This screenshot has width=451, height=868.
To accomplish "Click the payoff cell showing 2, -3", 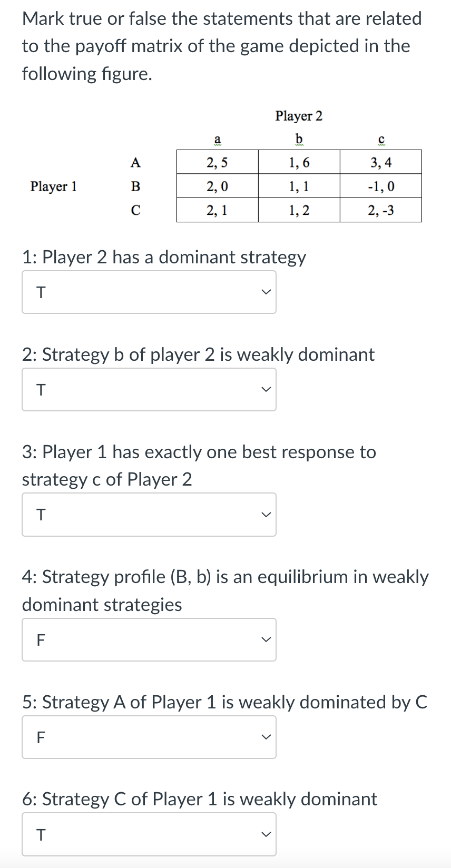I will point(381,210).
